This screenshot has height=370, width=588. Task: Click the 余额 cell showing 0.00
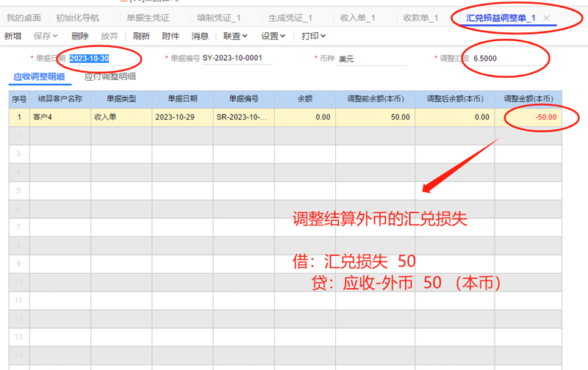tap(305, 117)
